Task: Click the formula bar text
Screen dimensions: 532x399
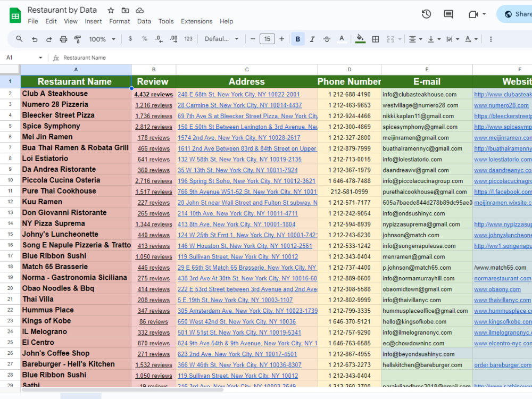Action: pos(85,57)
